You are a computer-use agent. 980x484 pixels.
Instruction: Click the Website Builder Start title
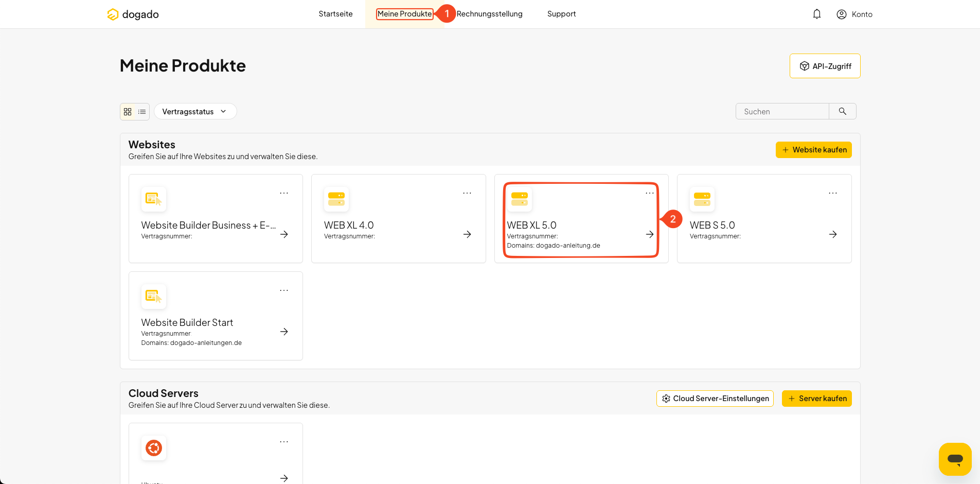(187, 323)
